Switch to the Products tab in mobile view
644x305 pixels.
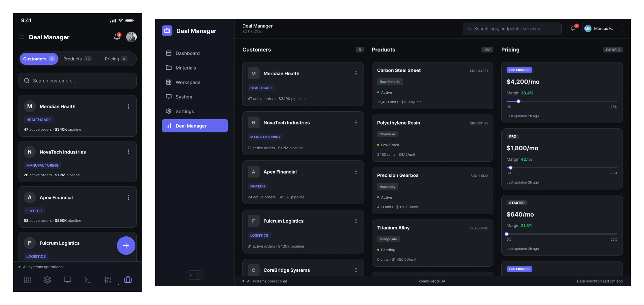[x=77, y=59]
